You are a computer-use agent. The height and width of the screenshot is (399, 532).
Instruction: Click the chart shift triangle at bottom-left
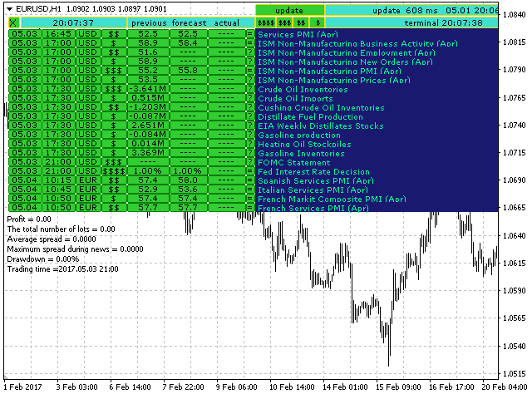click(7, 377)
